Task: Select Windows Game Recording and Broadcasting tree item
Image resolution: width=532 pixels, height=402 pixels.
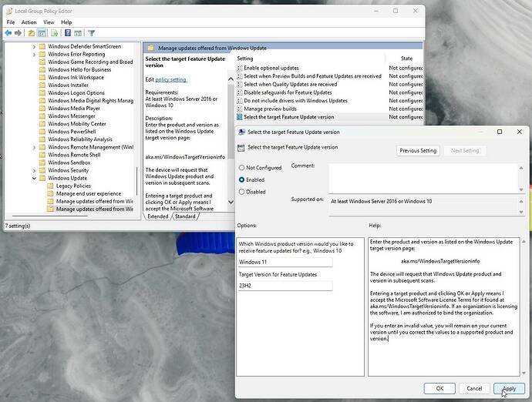Action: (x=90, y=62)
